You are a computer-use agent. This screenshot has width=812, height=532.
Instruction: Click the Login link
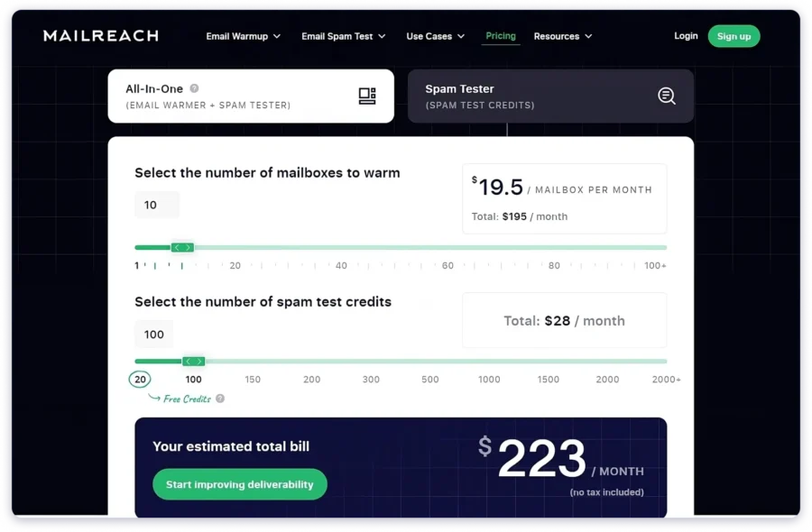point(686,36)
